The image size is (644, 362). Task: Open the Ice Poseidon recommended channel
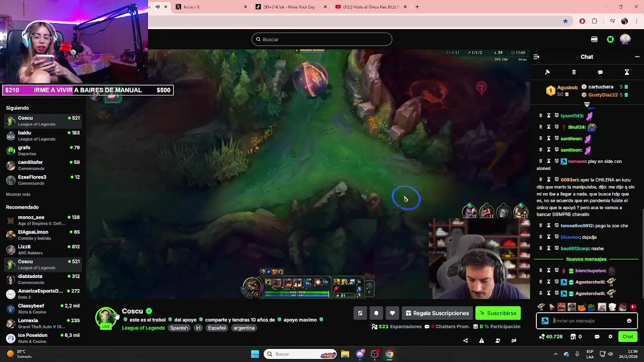coord(43,338)
